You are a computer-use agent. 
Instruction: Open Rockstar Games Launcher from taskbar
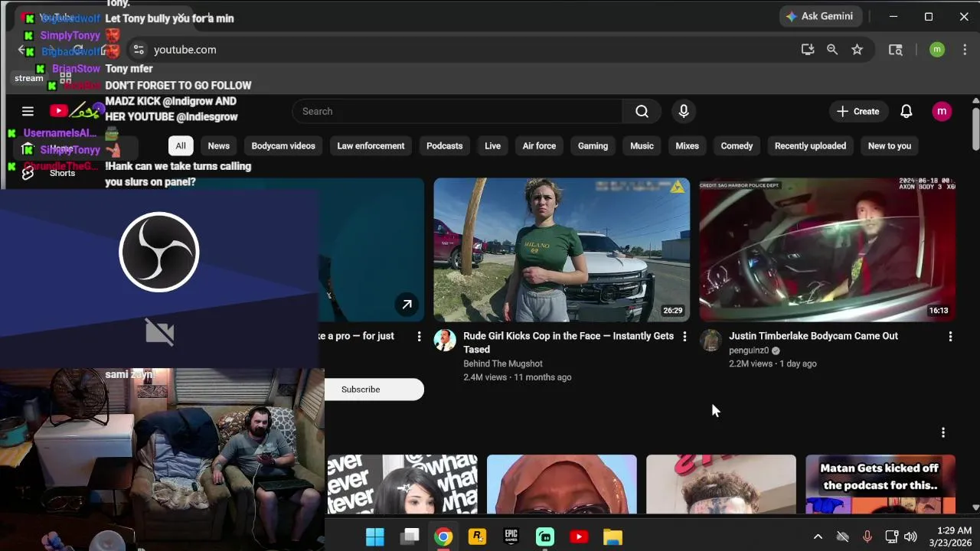click(477, 537)
